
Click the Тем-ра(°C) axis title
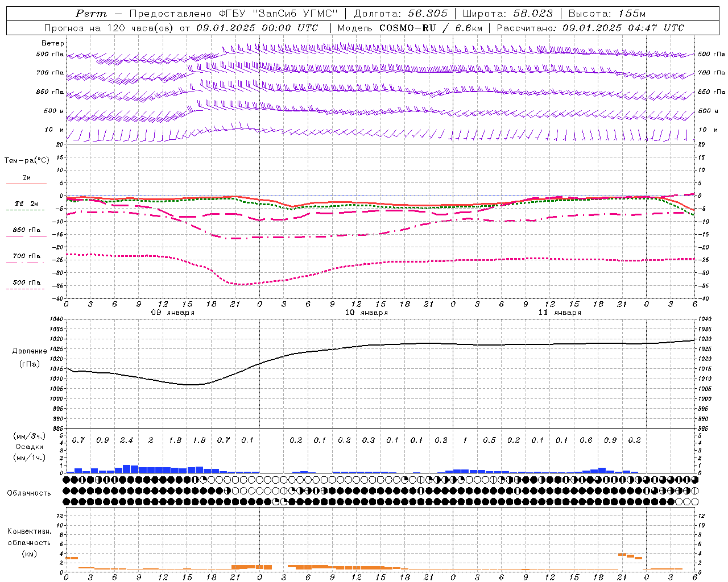pyautogui.click(x=27, y=161)
